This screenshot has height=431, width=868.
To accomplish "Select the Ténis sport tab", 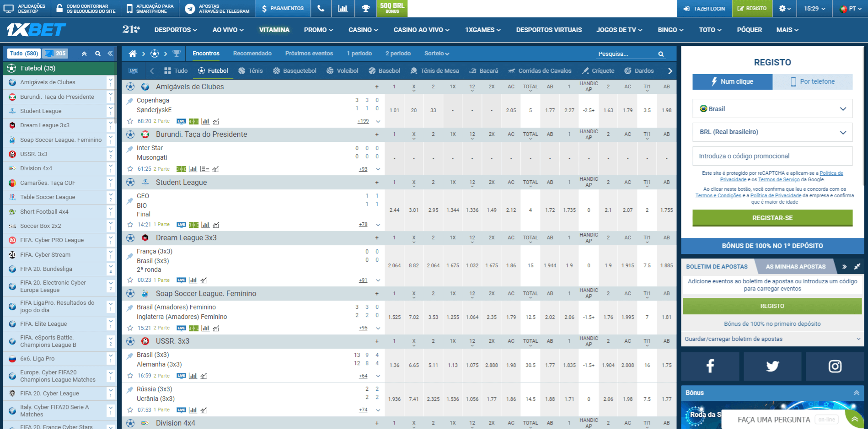I will (251, 70).
